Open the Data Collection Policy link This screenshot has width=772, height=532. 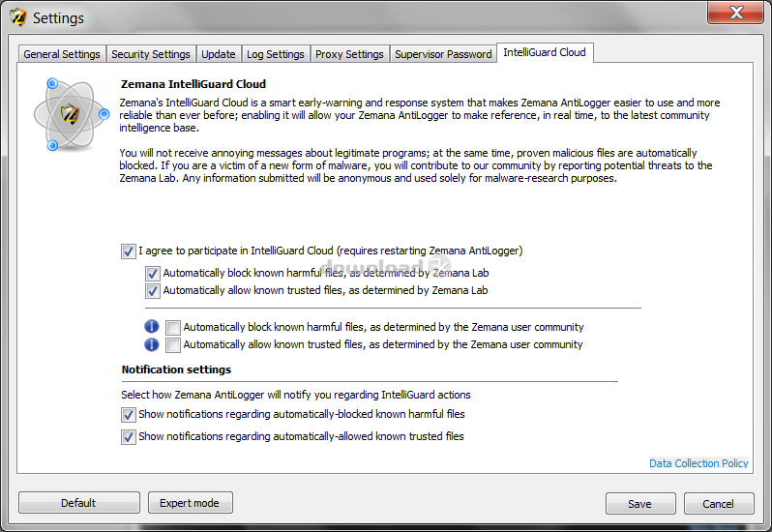point(698,463)
